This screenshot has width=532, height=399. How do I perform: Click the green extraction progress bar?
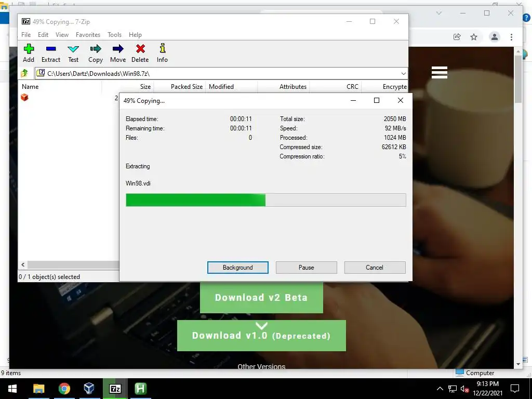click(265, 200)
